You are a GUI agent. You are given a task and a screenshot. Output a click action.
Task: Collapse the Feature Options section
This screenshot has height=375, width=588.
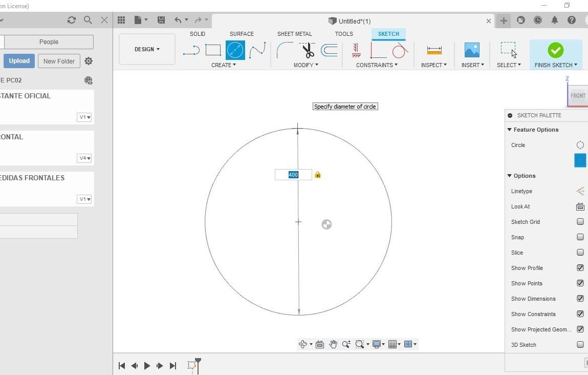[x=510, y=130]
